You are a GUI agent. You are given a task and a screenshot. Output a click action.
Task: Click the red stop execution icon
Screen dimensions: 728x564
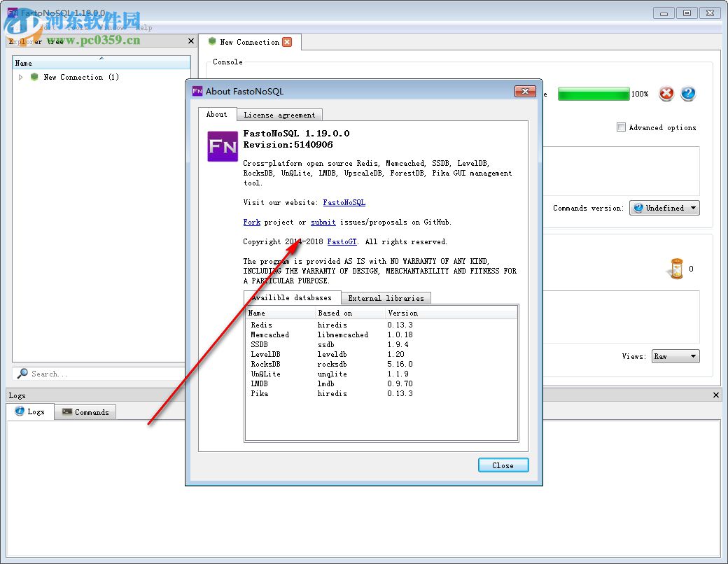666,94
